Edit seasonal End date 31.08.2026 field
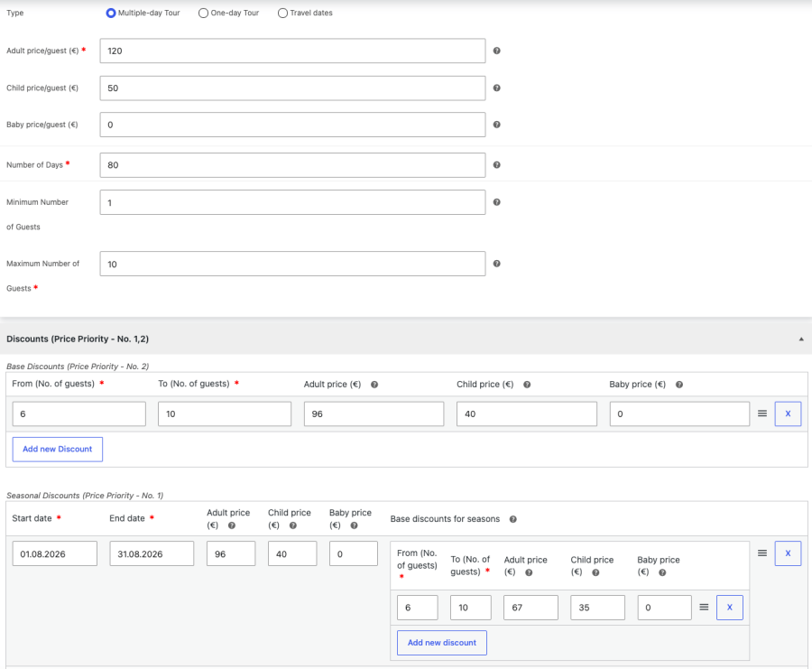Screen dimensions: 812x669 (x=152, y=553)
